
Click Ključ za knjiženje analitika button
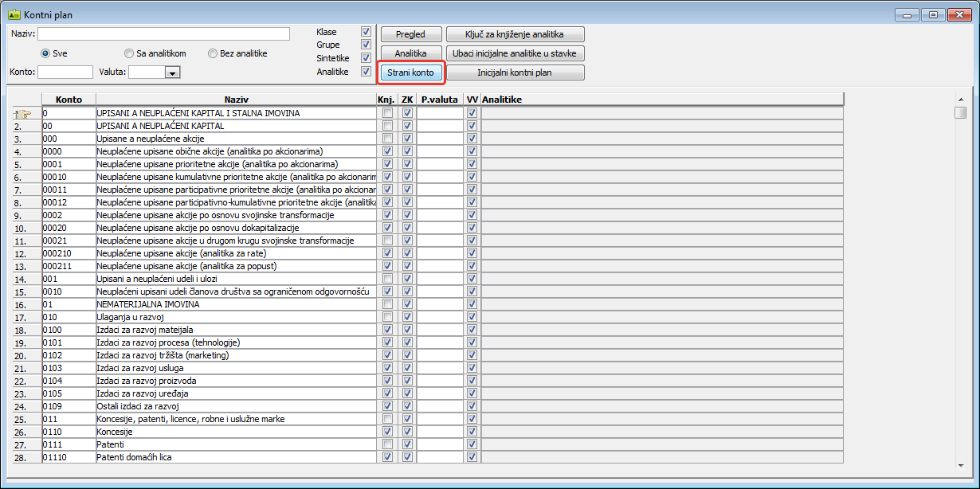(515, 34)
